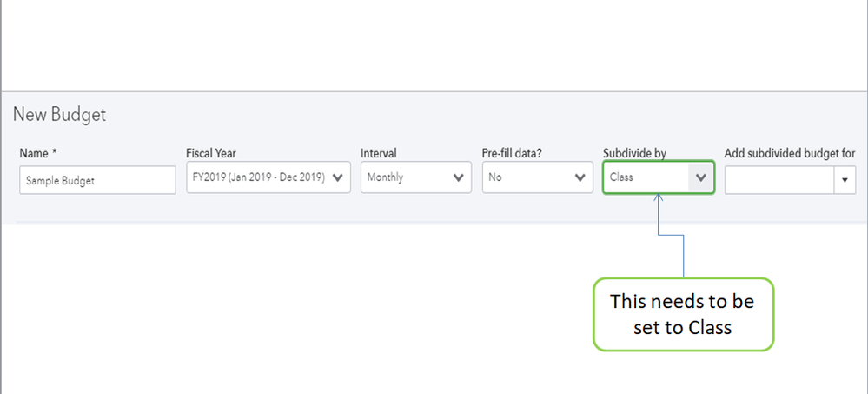The image size is (868, 394).
Task: Click the Subdivide by label
Action: pyautogui.click(x=634, y=153)
